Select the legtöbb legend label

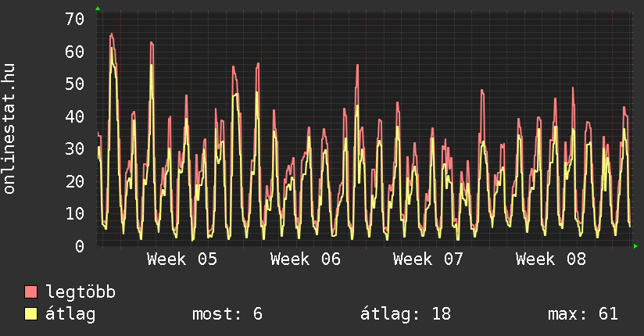(x=80, y=292)
